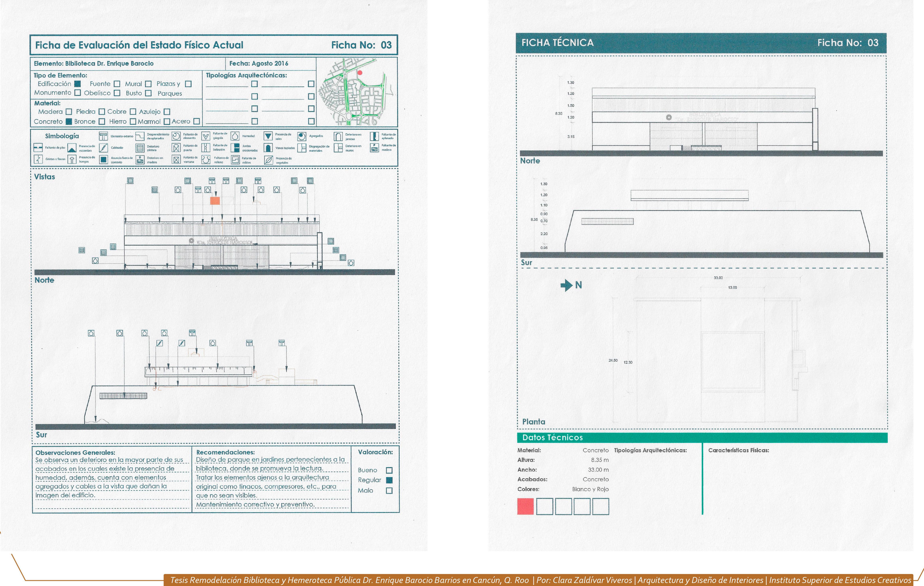924x586 pixels.
Task: Click the Presencia de sales triangle icon
Action: pos(268,136)
